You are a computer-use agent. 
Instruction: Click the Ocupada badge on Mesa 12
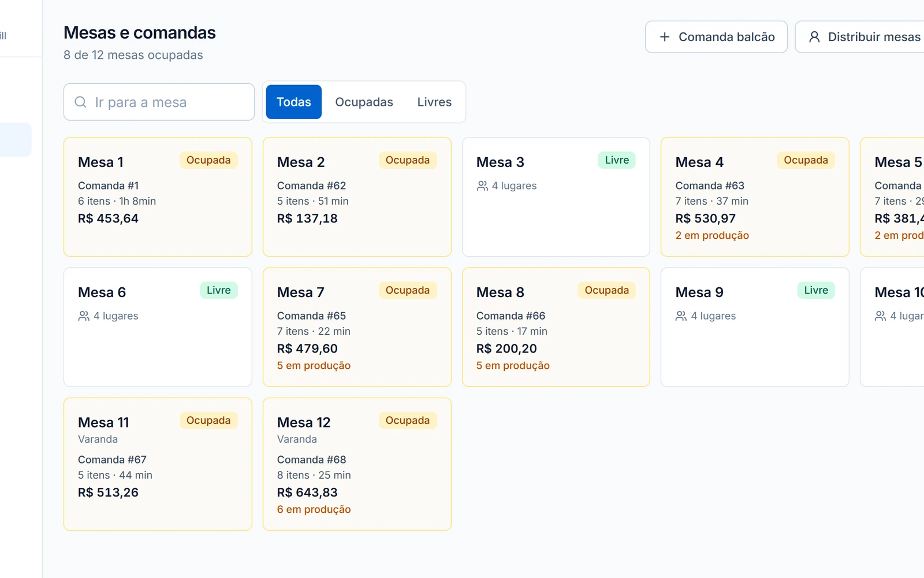[408, 420]
